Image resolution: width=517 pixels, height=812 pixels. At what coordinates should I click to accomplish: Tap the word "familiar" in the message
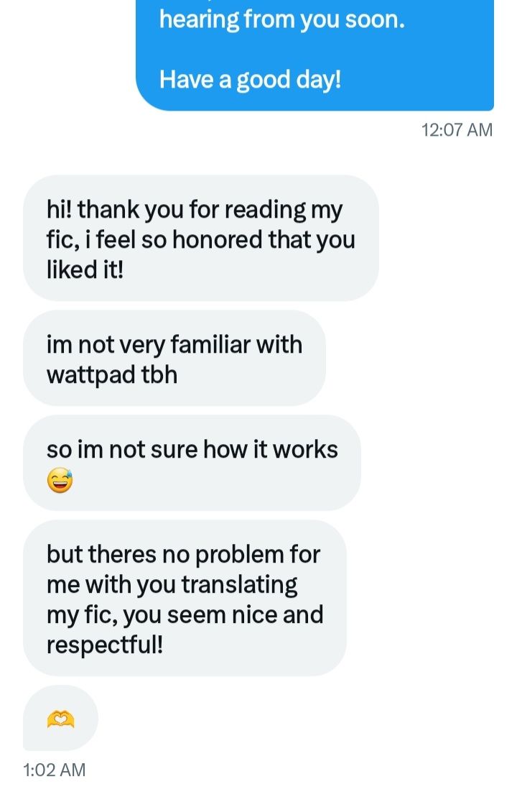coord(210,344)
